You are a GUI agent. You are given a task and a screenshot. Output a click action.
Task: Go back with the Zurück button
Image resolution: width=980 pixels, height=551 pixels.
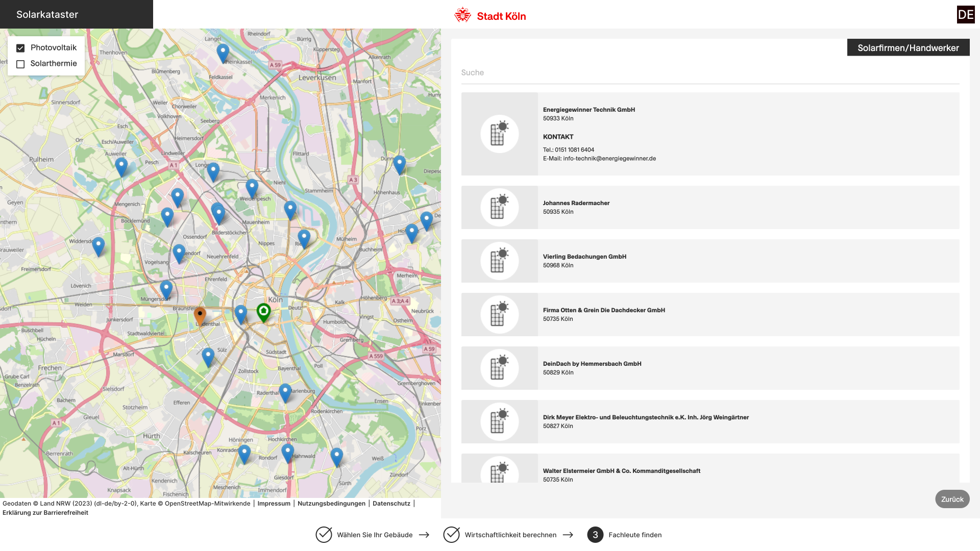click(952, 499)
